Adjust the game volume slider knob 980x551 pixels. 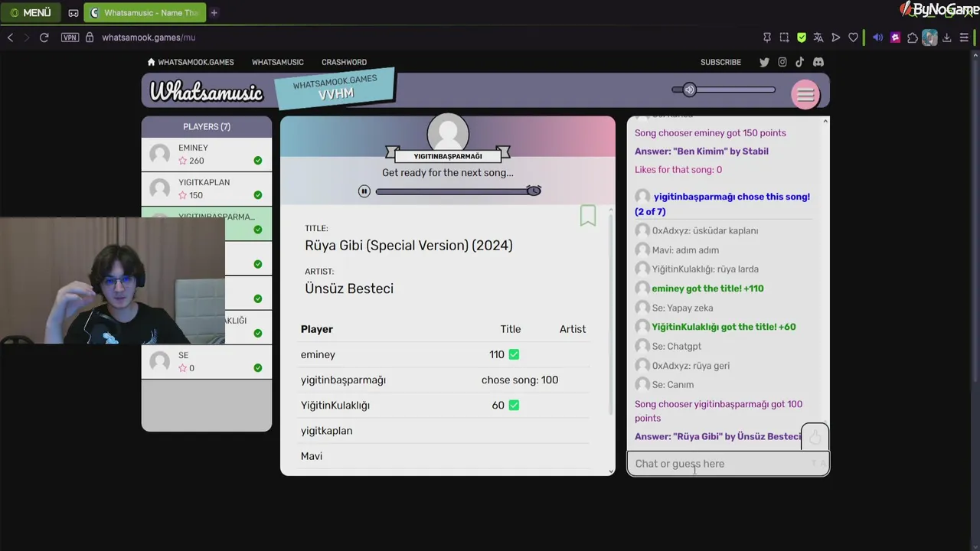(689, 90)
